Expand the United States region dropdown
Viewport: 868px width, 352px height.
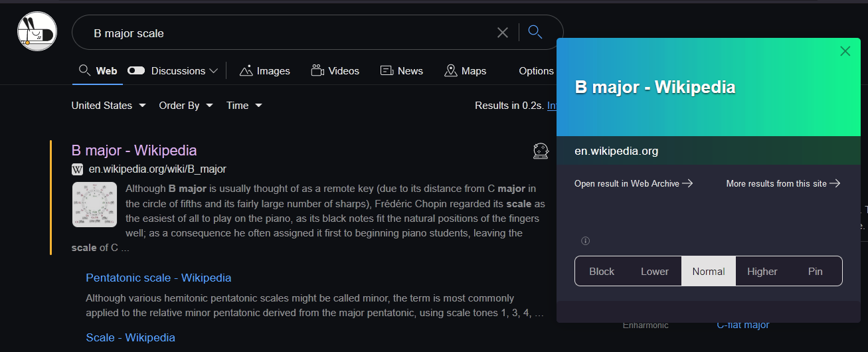click(108, 106)
